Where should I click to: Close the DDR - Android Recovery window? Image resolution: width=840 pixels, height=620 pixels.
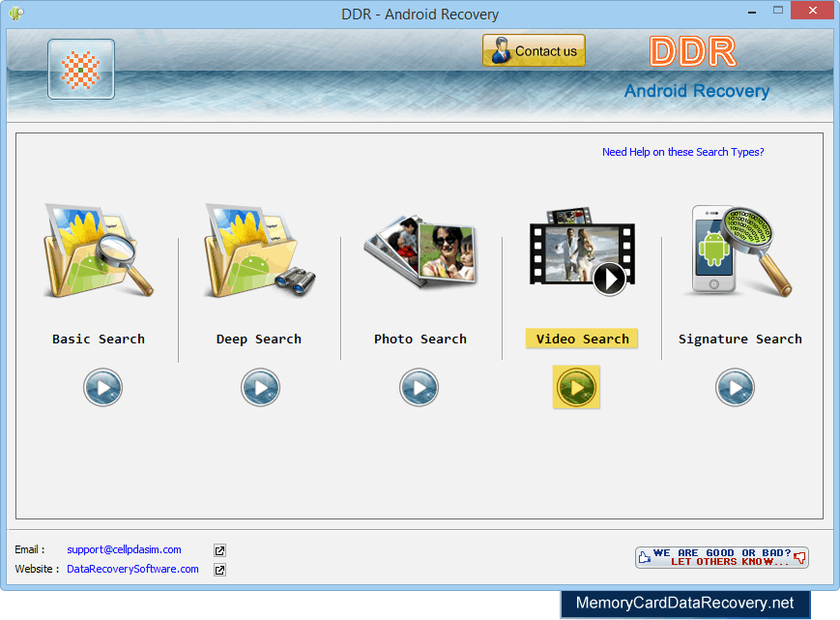[812, 11]
